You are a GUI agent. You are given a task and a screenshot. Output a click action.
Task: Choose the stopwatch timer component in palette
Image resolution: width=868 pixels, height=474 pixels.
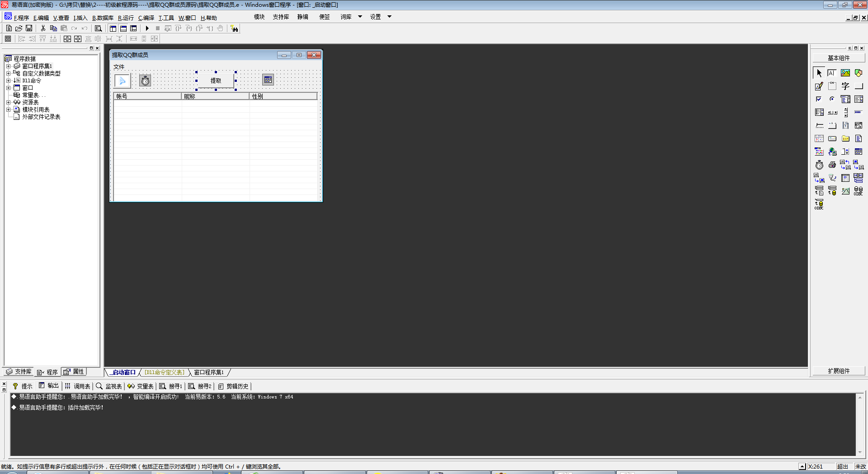coord(819,165)
